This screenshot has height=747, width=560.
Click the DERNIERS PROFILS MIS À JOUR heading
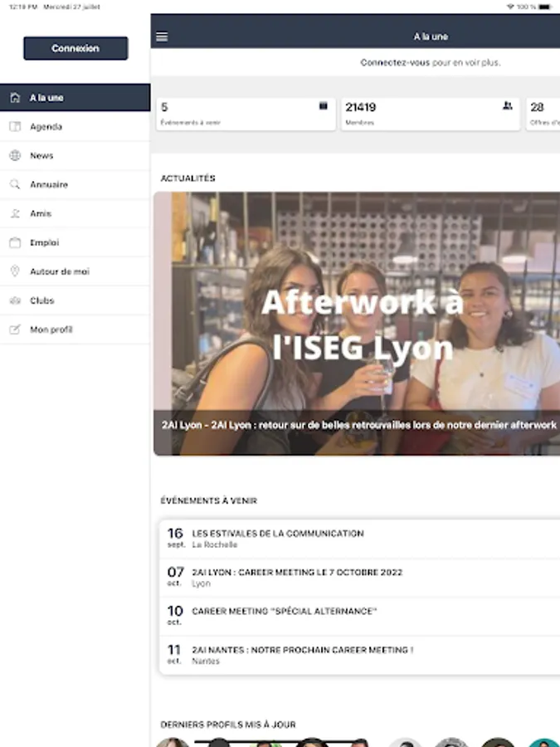228,725
